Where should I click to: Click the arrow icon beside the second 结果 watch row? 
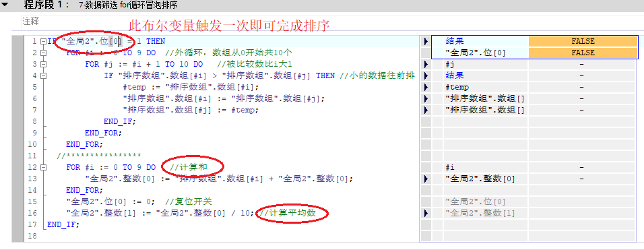click(x=426, y=76)
